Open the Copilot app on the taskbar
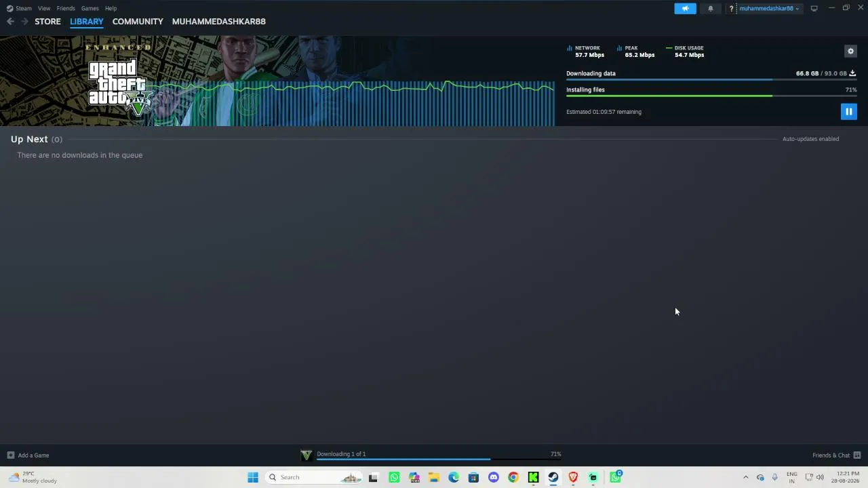 click(x=414, y=477)
